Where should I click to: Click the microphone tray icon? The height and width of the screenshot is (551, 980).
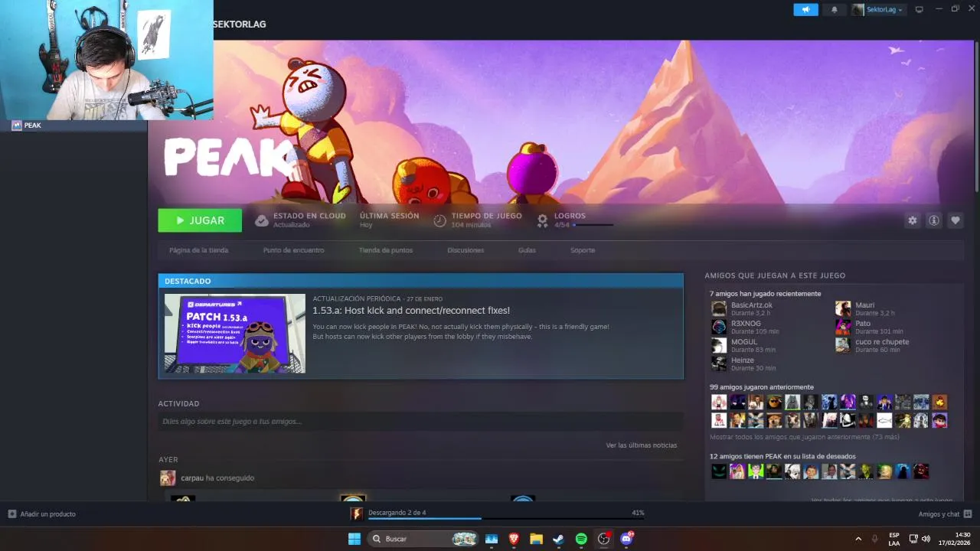[875, 539]
